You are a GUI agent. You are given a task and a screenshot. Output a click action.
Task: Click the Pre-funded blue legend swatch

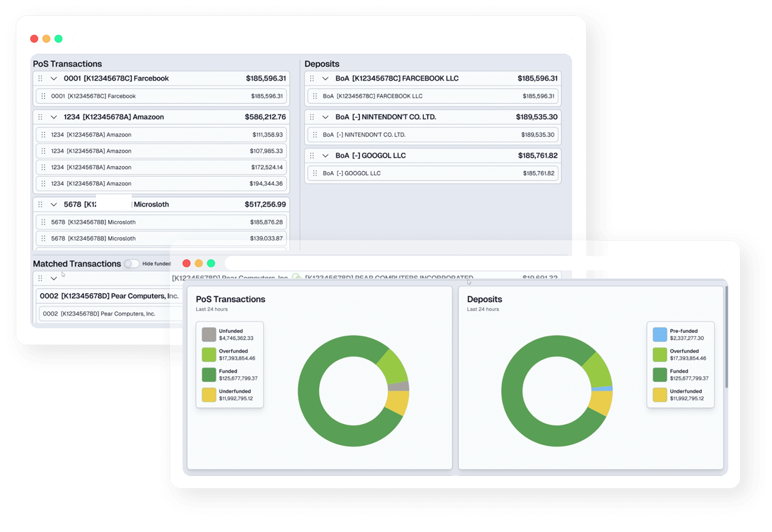tap(660, 335)
